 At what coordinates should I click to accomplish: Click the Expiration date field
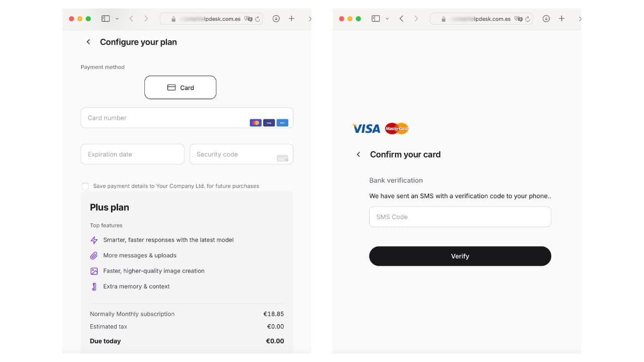(132, 154)
